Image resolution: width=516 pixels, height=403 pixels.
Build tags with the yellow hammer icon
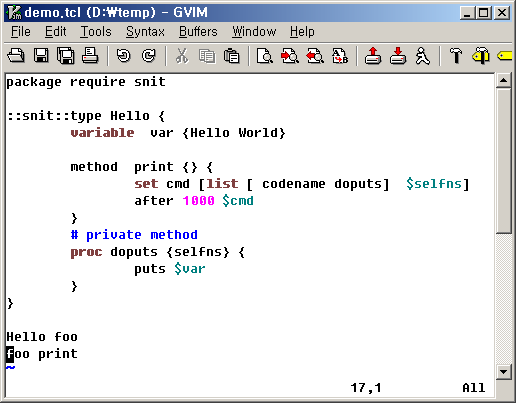[481, 55]
